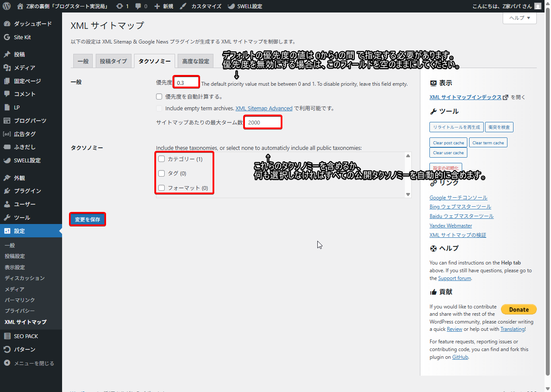Open コメント in the sidebar

(x=31, y=94)
